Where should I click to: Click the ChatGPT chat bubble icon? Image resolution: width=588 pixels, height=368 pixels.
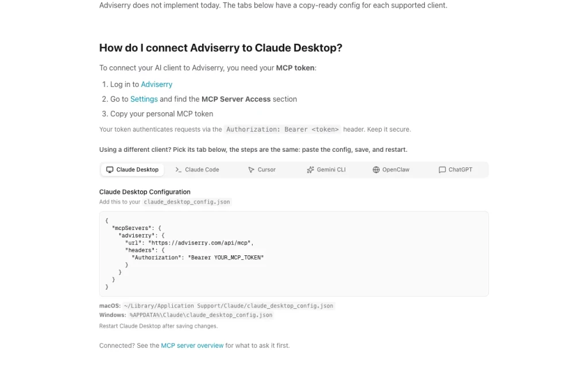coord(442,170)
